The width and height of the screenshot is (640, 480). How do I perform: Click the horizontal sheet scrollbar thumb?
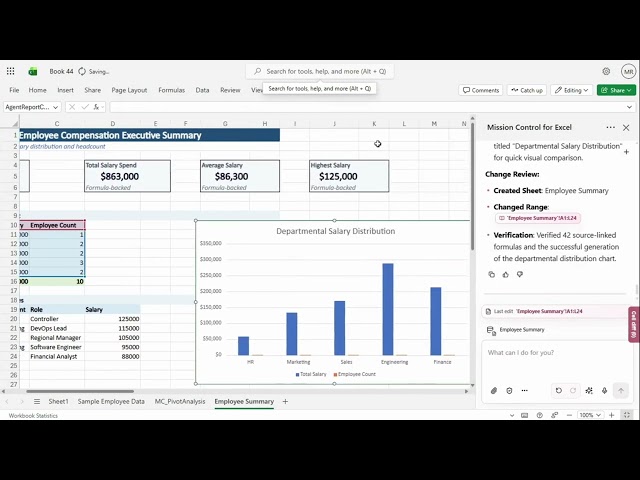click(x=80, y=391)
